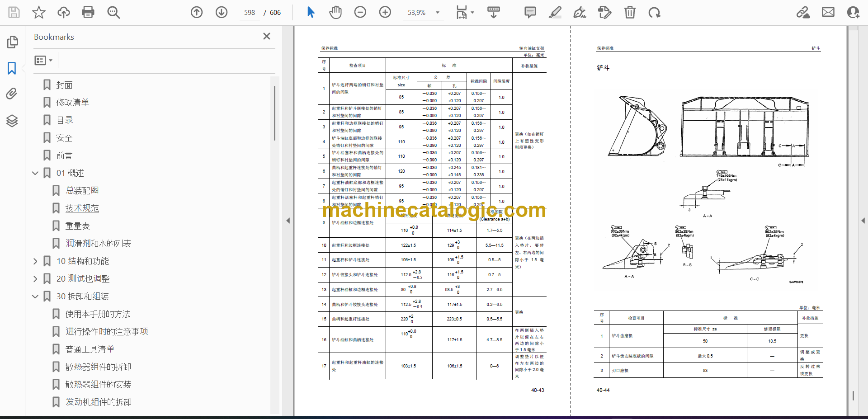Image resolution: width=868 pixels, height=419 pixels.
Task: Print the document with the printer icon
Action: (88, 12)
